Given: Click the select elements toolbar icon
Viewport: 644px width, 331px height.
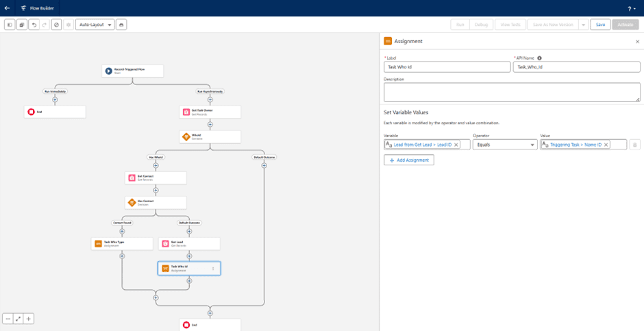Looking at the screenshot, I should [22, 25].
